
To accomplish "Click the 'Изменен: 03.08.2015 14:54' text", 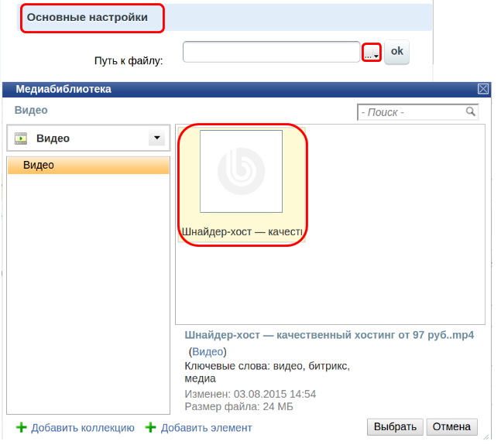I will pyautogui.click(x=250, y=394).
